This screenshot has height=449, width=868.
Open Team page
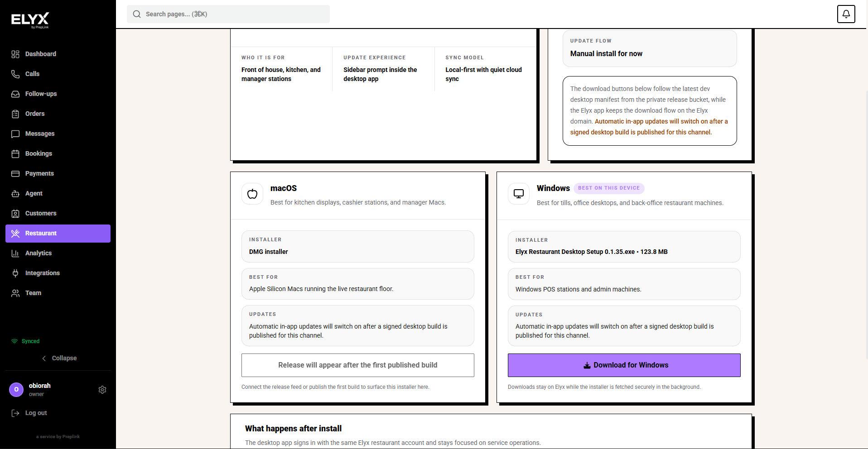(58, 293)
